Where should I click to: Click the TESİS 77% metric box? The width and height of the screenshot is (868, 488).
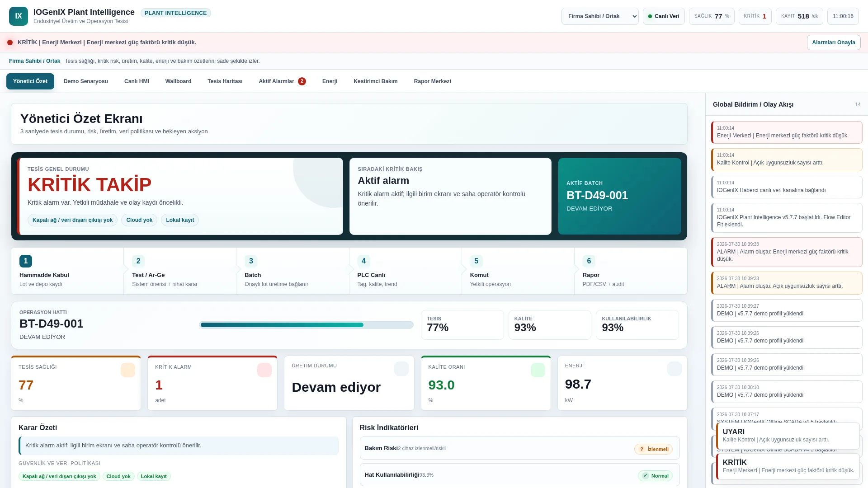click(x=462, y=325)
